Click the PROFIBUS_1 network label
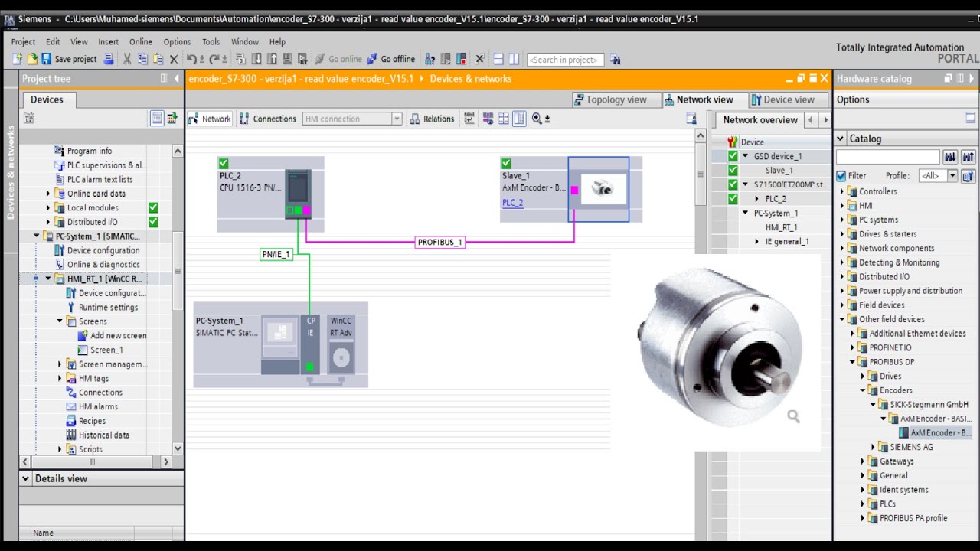The height and width of the screenshot is (551, 980). click(x=439, y=242)
